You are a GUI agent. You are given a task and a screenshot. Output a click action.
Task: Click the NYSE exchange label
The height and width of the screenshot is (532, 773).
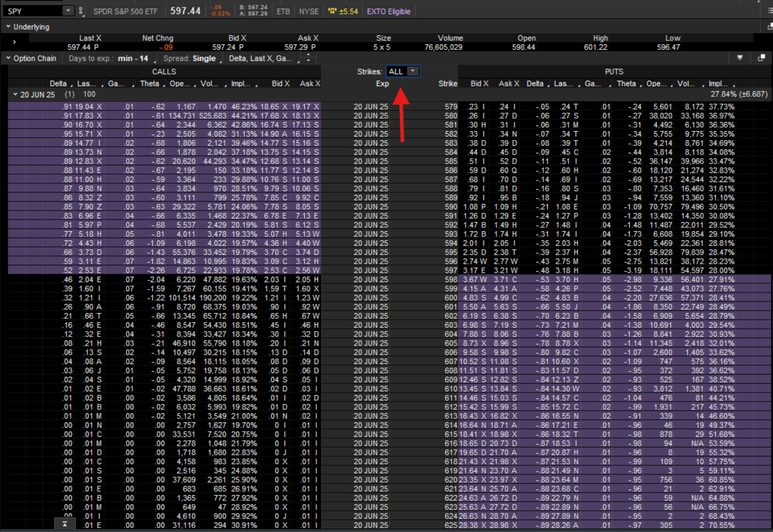pos(309,11)
